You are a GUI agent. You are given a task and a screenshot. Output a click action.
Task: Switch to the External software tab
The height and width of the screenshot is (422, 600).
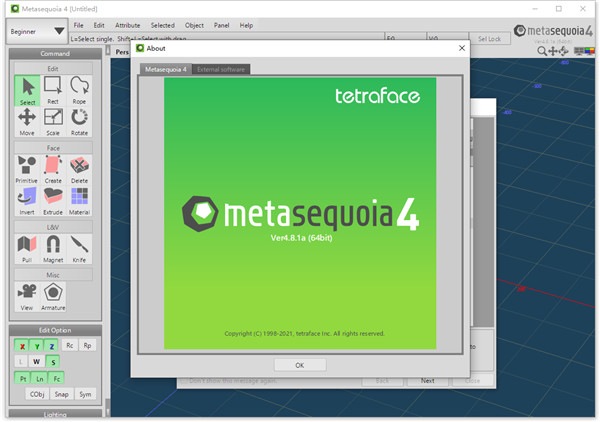[x=221, y=69]
